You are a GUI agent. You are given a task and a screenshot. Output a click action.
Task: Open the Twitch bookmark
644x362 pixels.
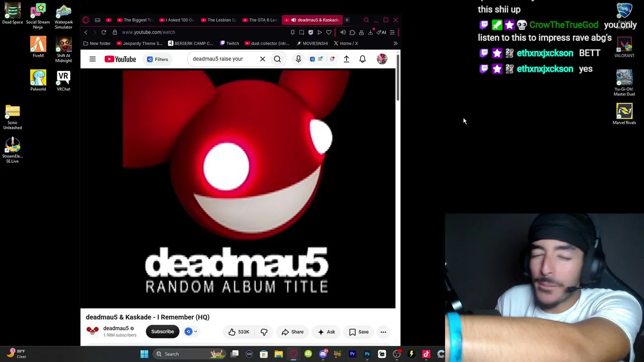point(229,43)
